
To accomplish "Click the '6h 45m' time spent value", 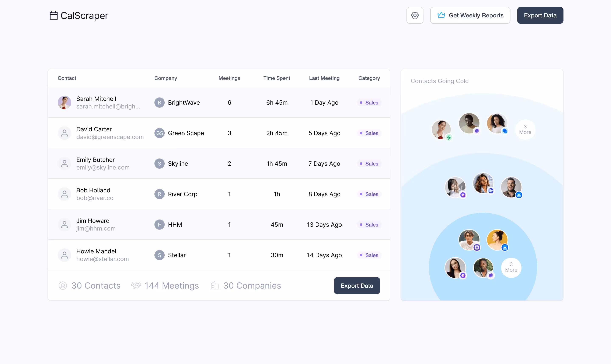I will (277, 103).
